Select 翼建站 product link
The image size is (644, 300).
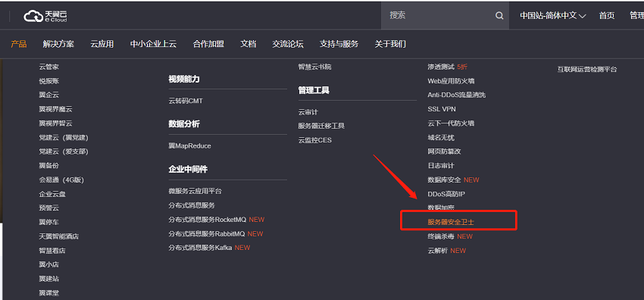coord(49,279)
